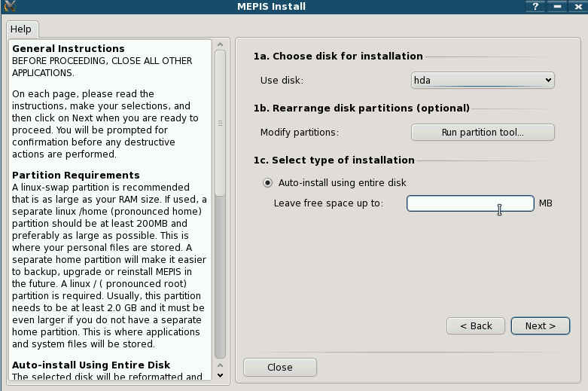Image resolution: width=588 pixels, height=391 pixels.
Task: Click the MB unit label
Action: tap(546, 203)
